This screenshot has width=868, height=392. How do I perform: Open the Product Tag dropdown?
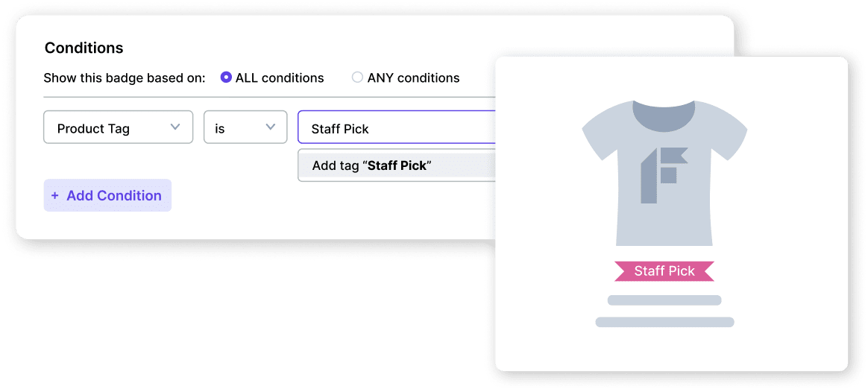pyautogui.click(x=118, y=127)
